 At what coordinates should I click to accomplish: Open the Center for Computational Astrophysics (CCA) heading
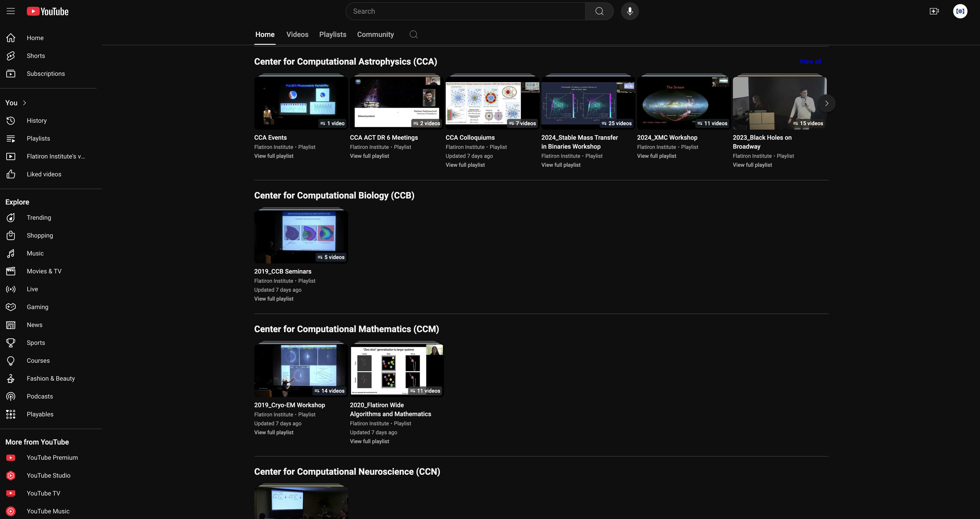pyautogui.click(x=345, y=62)
